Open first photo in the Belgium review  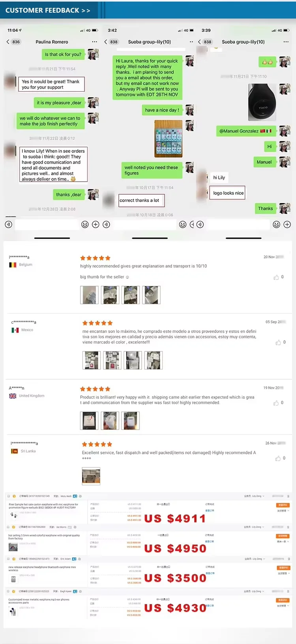89,295
